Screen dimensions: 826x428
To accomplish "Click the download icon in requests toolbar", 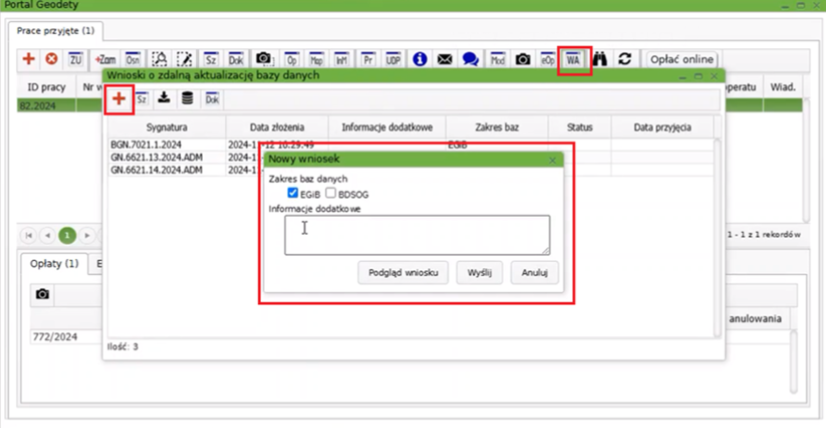I will coord(164,99).
